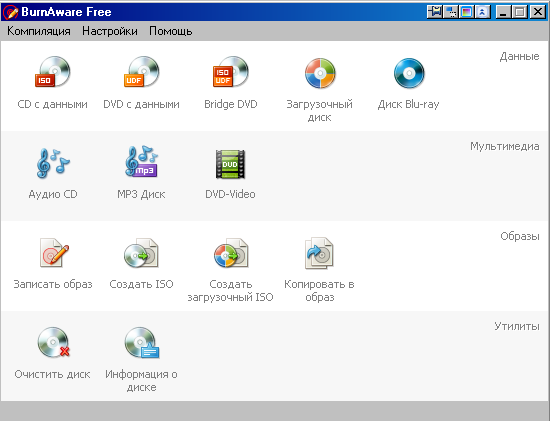Click the Данные section heading
The height and width of the screenshot is (421, 550).
(x=519, y=56)
